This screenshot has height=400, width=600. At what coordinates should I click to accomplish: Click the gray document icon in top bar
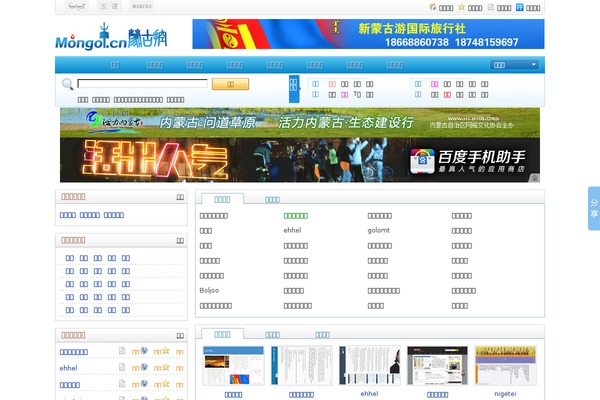coord(491,7)
